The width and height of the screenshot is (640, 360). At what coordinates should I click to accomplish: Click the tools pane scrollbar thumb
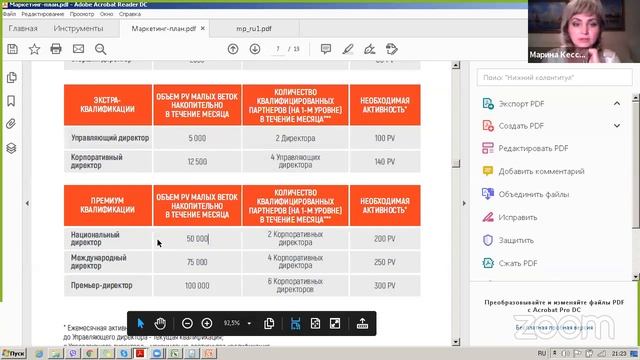pyautogui.click(x=636, y=165)
